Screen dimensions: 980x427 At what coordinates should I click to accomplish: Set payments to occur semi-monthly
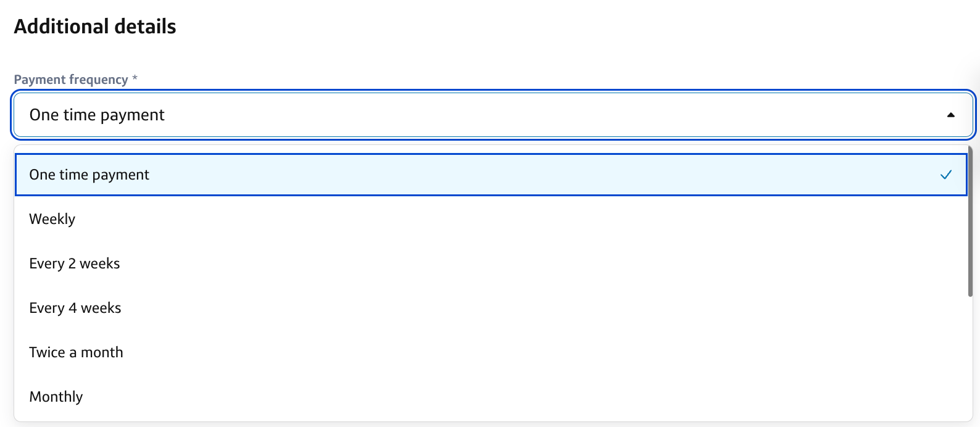coord(77,353)
